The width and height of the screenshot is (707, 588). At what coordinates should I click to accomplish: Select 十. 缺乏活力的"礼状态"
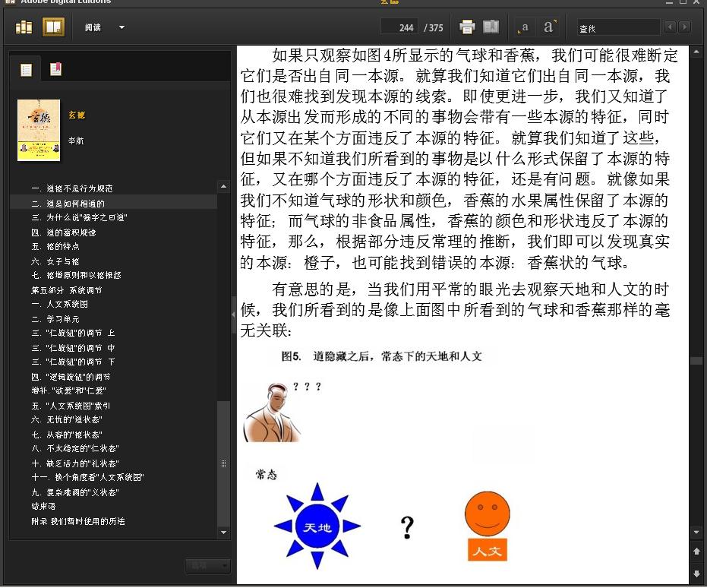pyautogui.click(x=75, y=463)
